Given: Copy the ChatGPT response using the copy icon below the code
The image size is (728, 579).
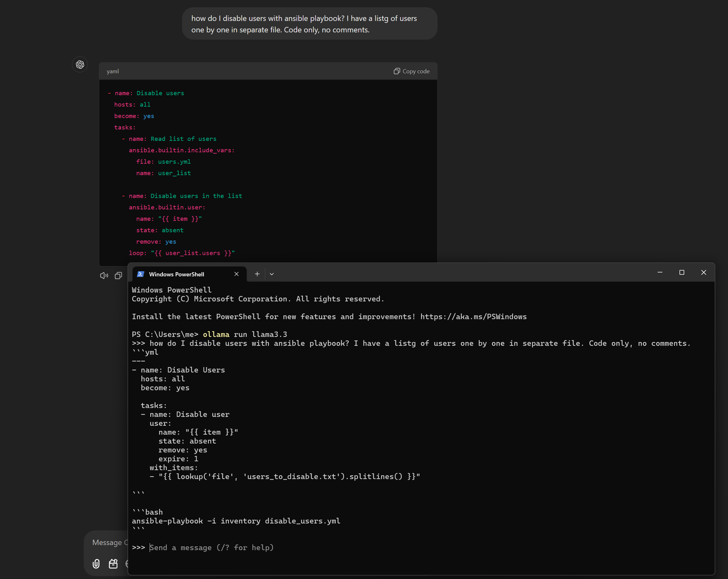Looking at the screenshot, I should click(118, 276).
